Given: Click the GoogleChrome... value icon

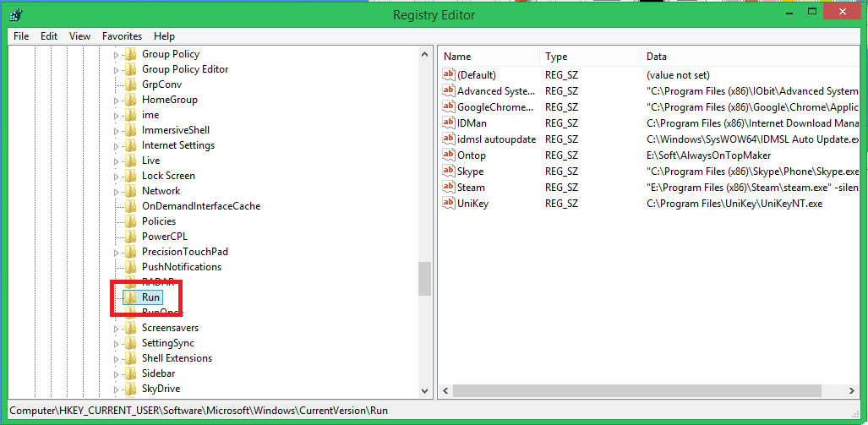Looking at the screenshot, I should [449, 106].
